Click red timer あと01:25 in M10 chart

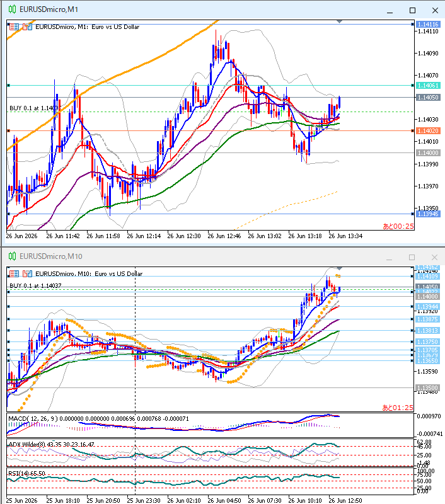coord(398,408)
